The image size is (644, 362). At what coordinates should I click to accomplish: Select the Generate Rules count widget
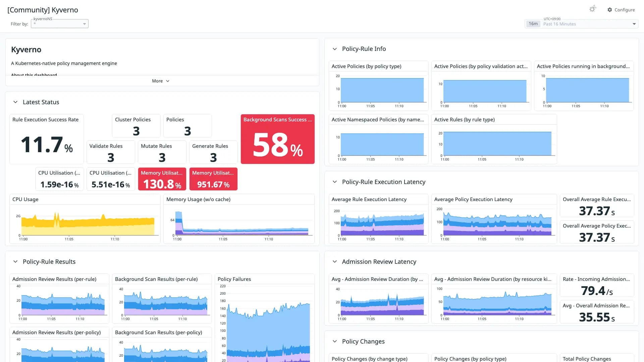pos(213,152)
